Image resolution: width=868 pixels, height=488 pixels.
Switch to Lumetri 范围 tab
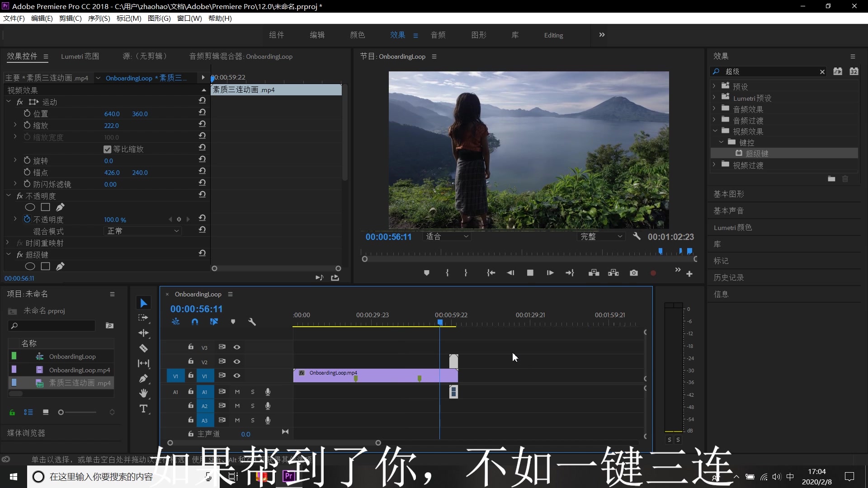[80, 56]
